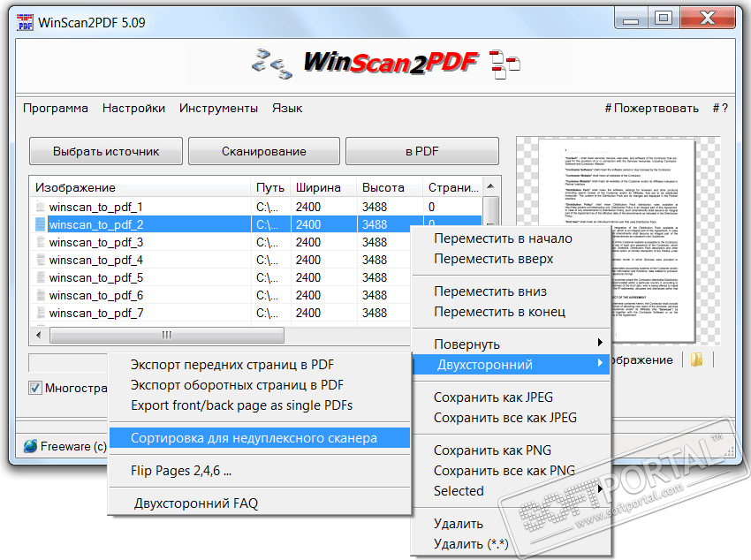
Task: Click the file icon of winscan_to_pdf_4
Action: 41,260
